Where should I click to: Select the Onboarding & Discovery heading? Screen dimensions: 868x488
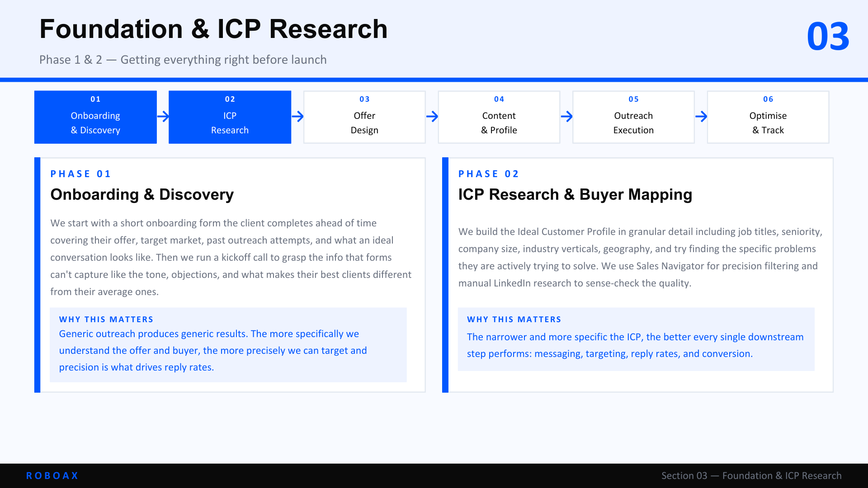point(142,194)
